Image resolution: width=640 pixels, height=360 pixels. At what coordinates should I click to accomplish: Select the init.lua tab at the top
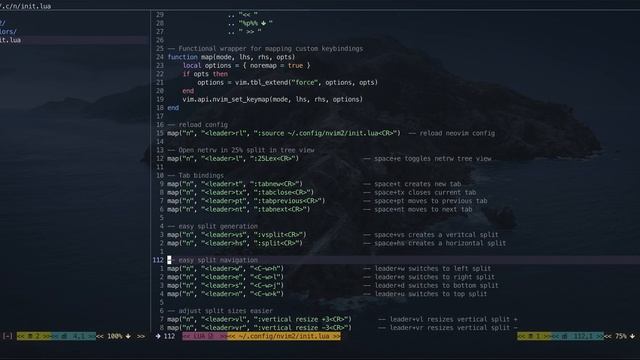click(25, 6)
